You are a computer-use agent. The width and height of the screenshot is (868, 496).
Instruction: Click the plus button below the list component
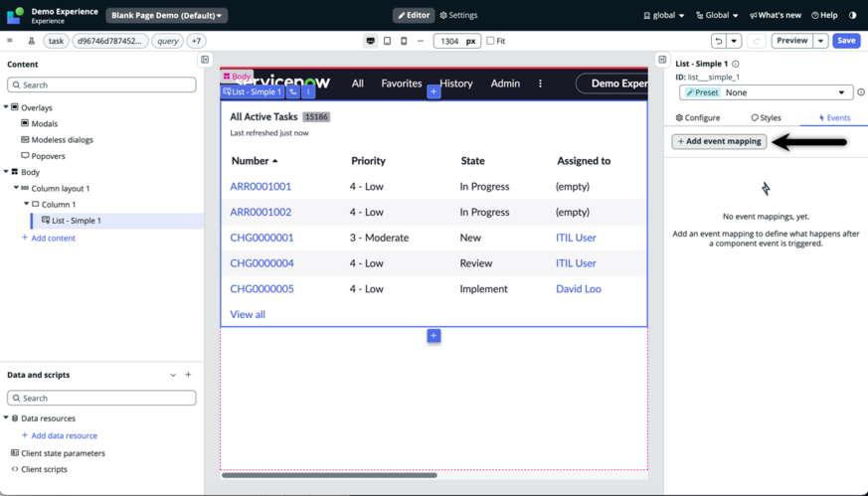coord(434,335)
